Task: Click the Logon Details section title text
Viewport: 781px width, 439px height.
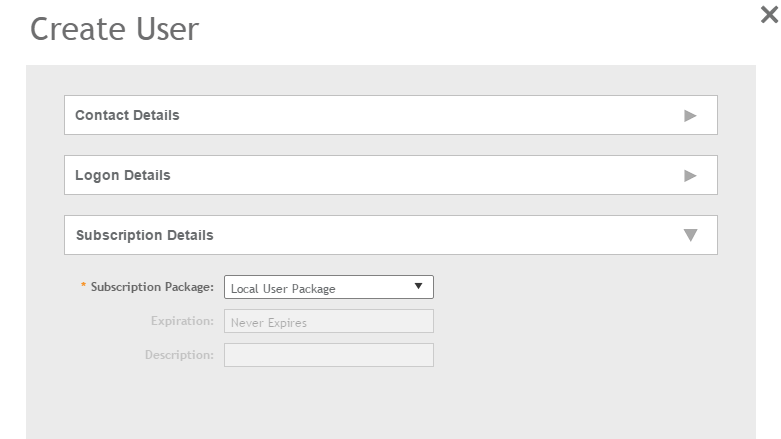Action: pyautogui.click(x=123, y=175)
